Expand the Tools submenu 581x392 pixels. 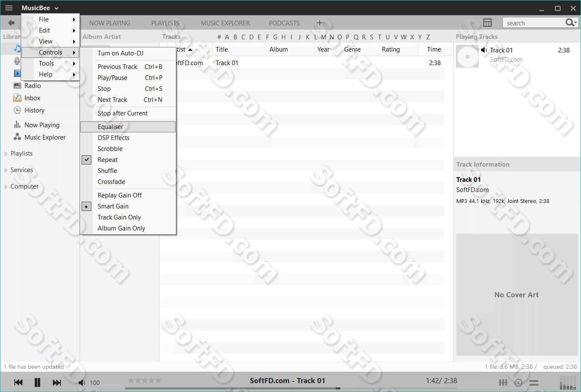click(x=50, y=63)
